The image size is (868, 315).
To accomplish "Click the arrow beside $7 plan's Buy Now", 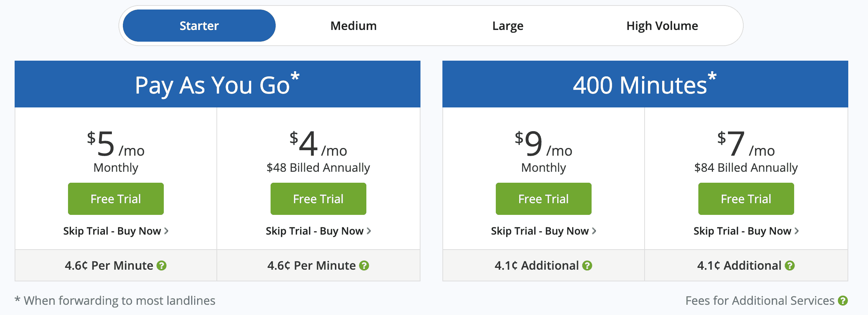I will (x=796, y=231).
